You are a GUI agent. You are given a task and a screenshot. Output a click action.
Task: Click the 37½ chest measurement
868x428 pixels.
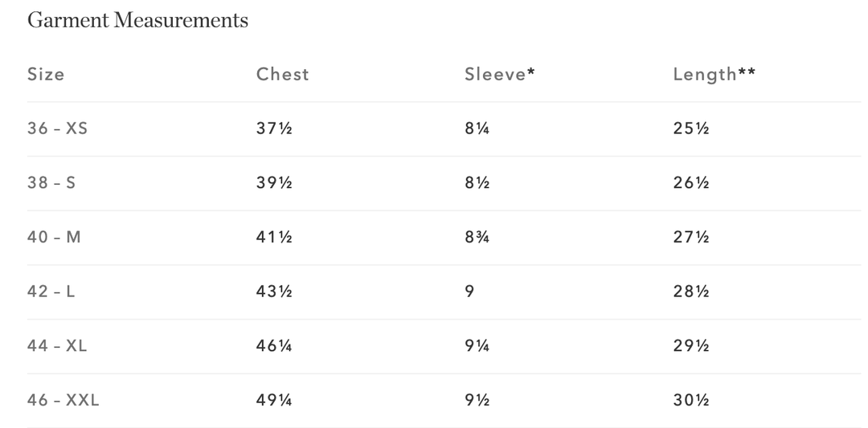click(274, 128)
